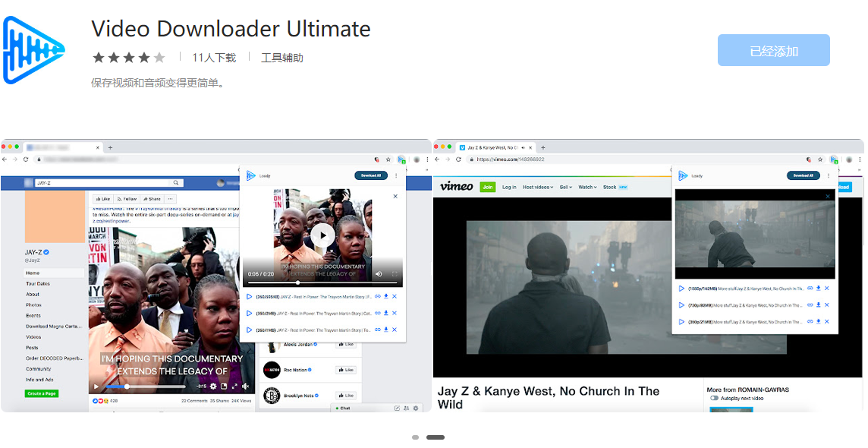Click Download All in Facebook screenshot popup
Screen dimensions: 868x448
[370, 175]
